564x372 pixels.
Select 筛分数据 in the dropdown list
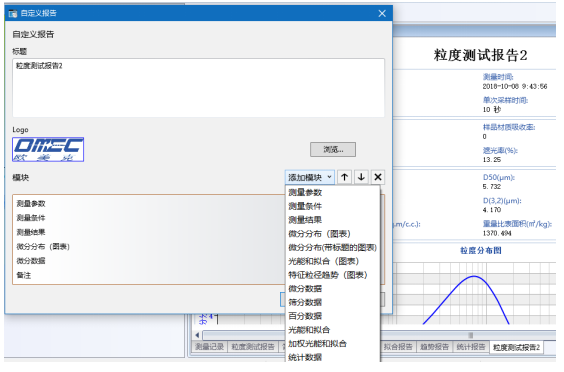pyautogui.click(x=305, y=302)
